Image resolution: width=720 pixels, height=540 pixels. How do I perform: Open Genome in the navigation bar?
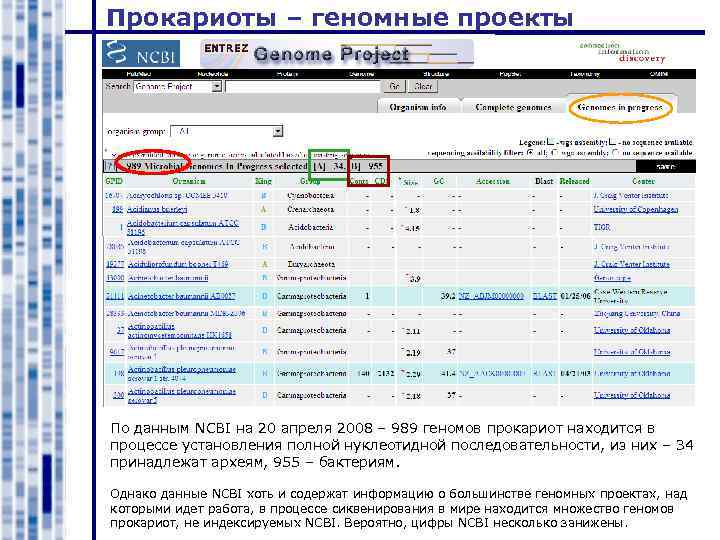[x=361, y=73]
